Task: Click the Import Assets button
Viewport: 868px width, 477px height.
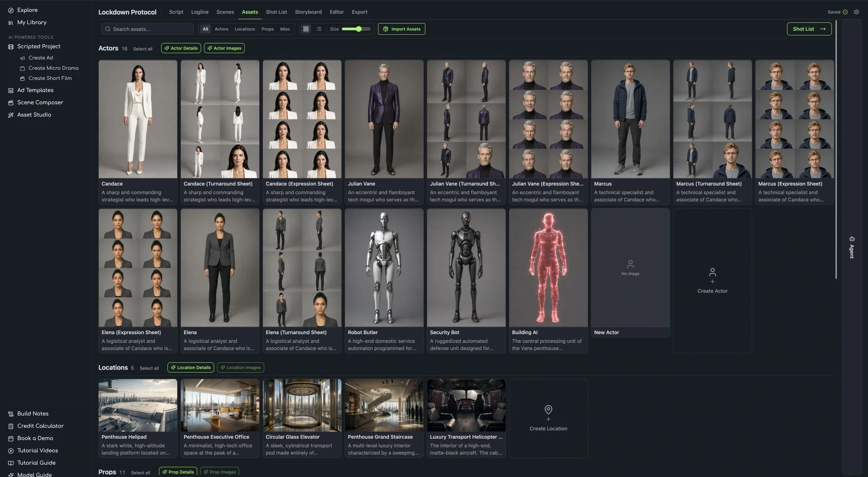Action: coord(401,29)
